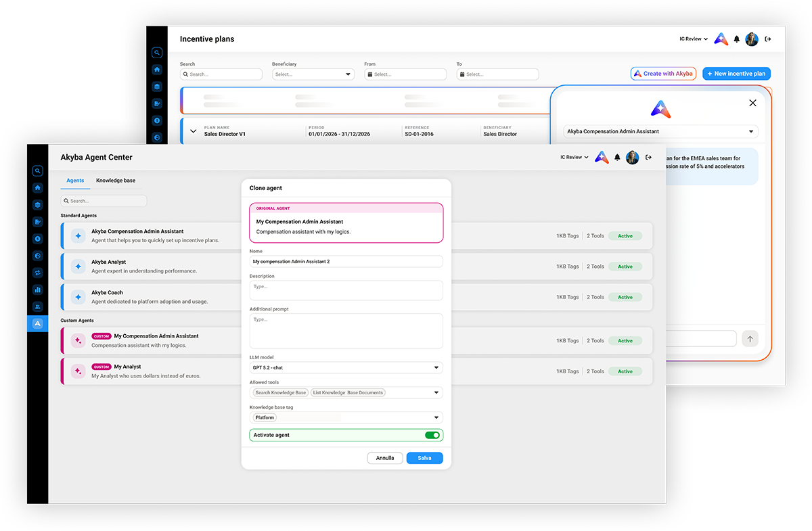Click the user avatar in Agent Center header
Screen dimensions: 812x531
pyautogui.click(x=632, y=158)
